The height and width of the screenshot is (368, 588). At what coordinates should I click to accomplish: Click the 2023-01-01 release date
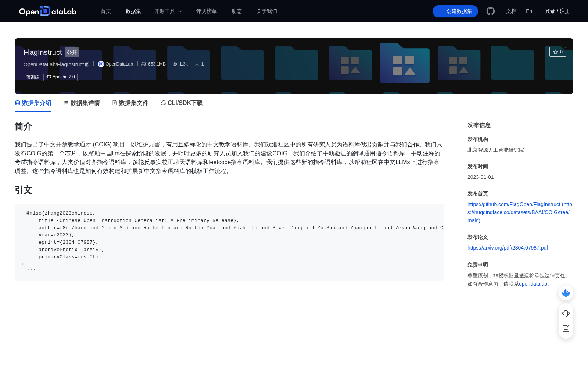pos(481,177)
